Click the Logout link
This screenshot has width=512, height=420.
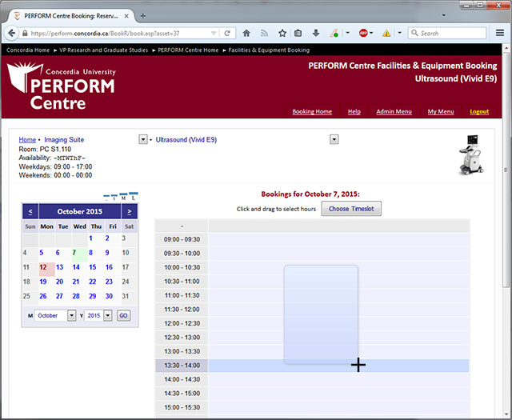479,112
